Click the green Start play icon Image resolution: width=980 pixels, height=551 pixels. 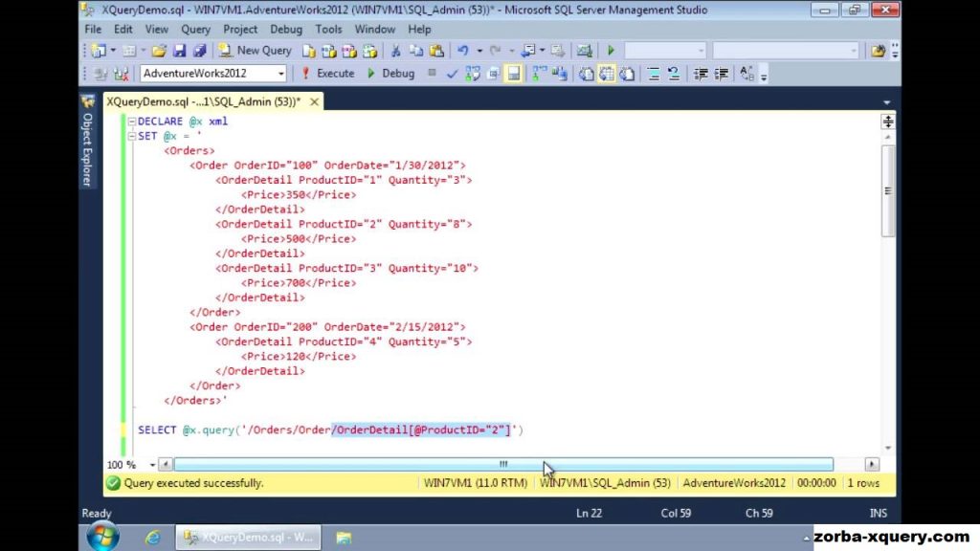(612, 51)
